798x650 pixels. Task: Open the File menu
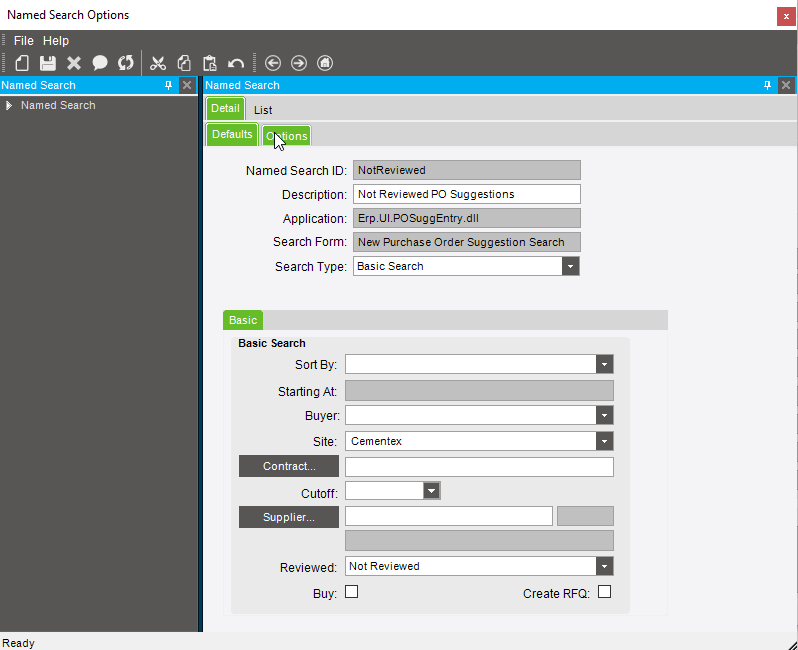pyautogui.click(x=23, y=41)
